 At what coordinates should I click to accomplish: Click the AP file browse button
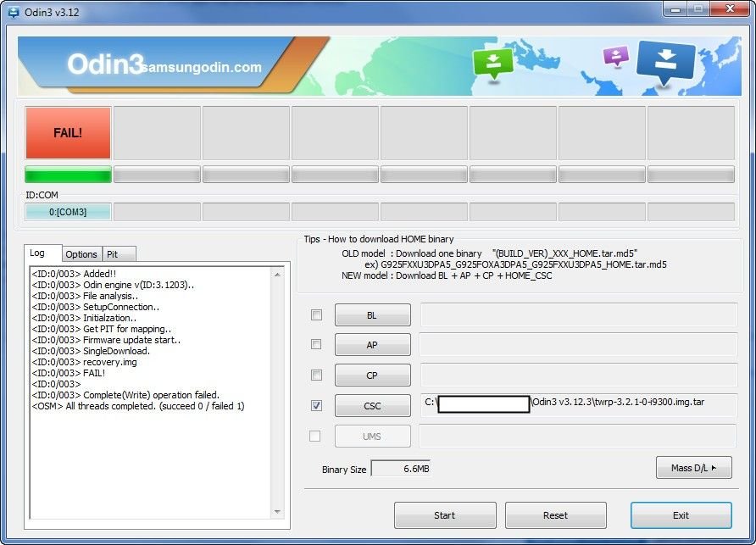[373, 345]
